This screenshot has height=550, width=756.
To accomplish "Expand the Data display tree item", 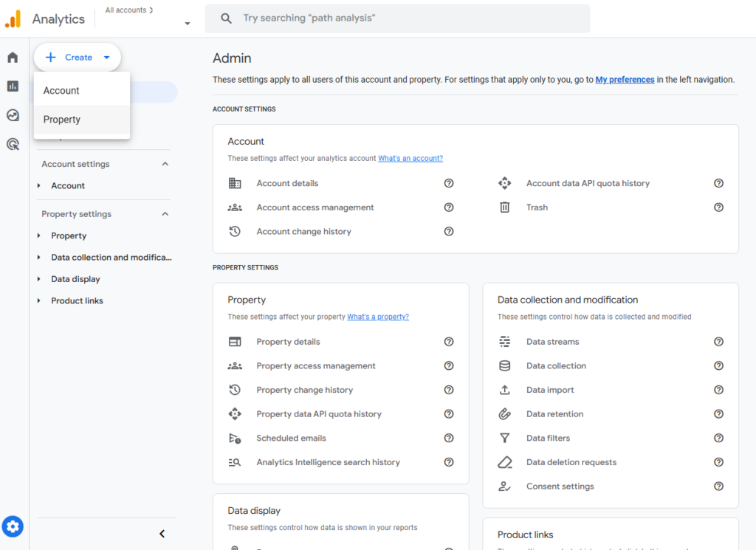I will [x=39, y=279].
